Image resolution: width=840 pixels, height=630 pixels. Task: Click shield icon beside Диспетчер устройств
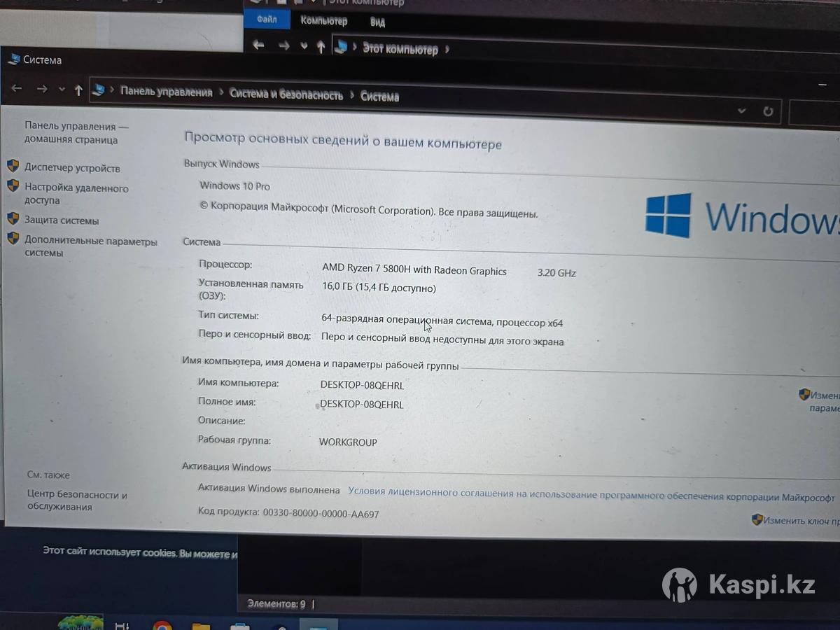point(13,166)
